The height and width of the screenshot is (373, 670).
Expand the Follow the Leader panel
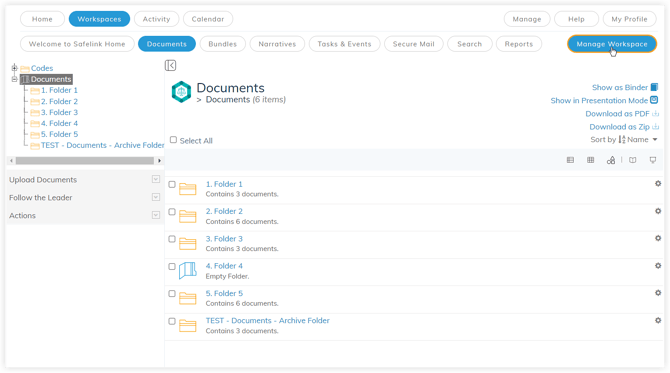coord(156,197)
